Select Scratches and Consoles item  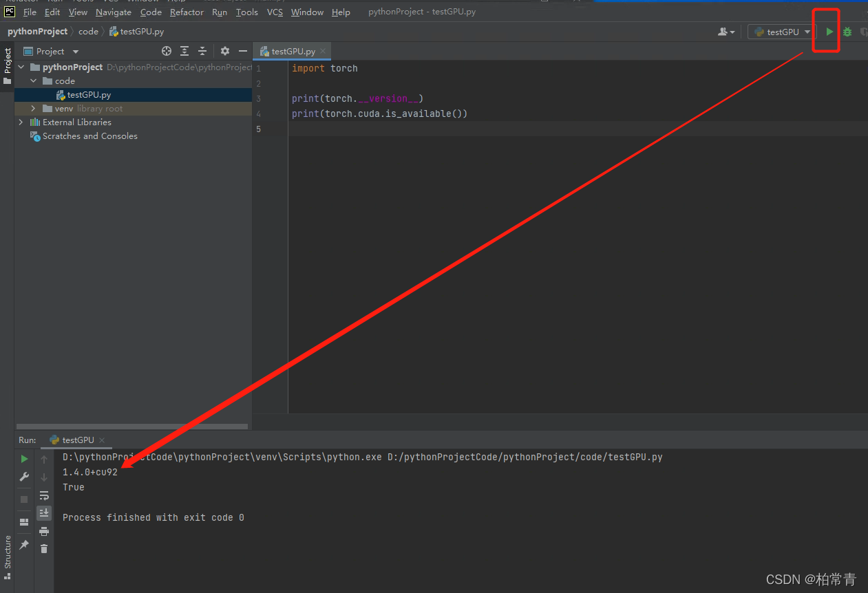coord(90,136)
